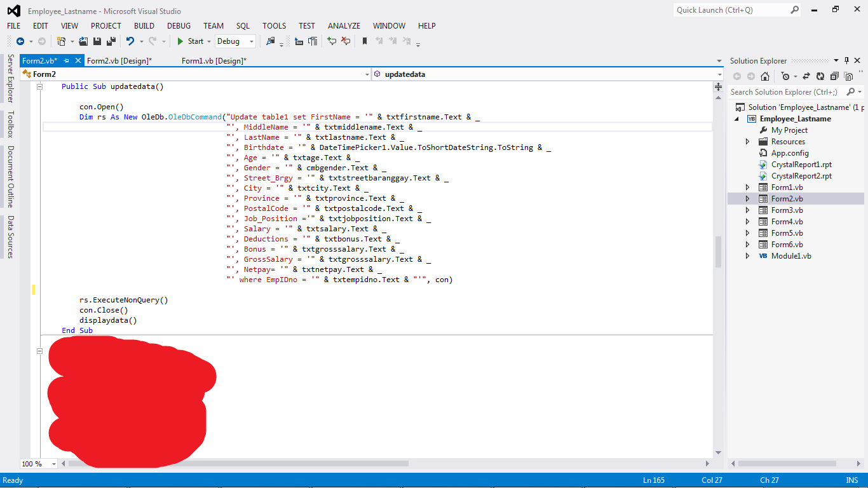Collapse the Employee_Lastname project node

(737, 119)
